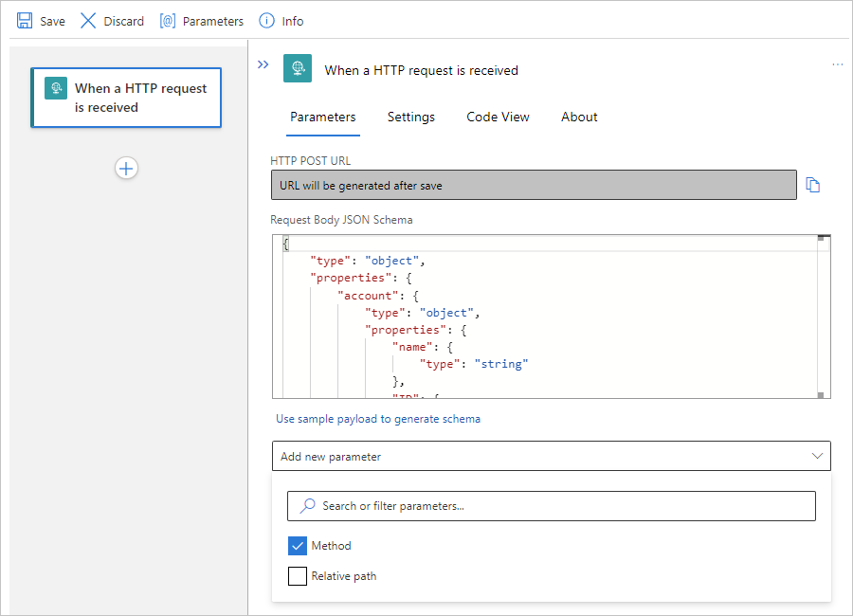Click the JSON schema editor vertical scrollbar
Image resolution: width=853 pixels, height=616 pixels.
click(823, 317)
